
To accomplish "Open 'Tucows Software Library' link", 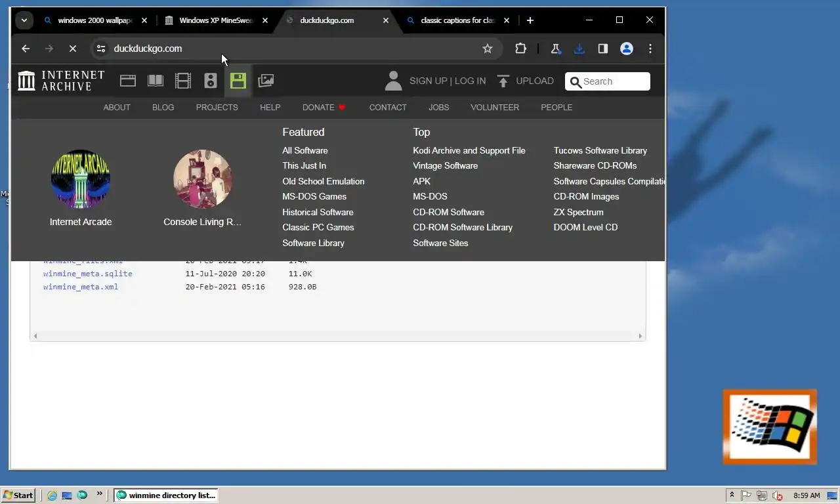I will [600, 150].
